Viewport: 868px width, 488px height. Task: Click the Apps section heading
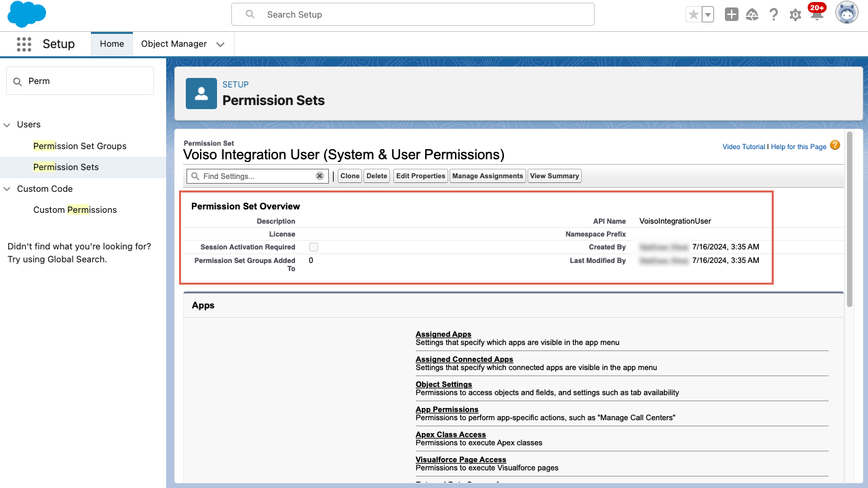pos(203,306)
